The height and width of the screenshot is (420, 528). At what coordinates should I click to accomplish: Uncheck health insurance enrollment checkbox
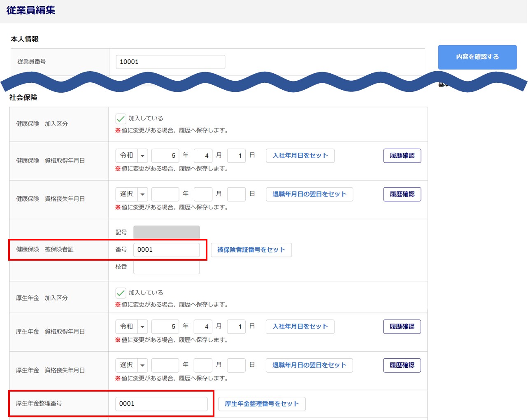pyautogui.click(x=121, y=119)
